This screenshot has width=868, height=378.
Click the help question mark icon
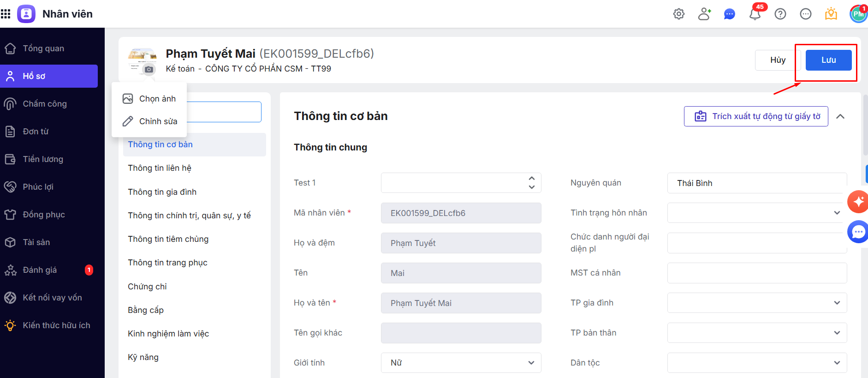[780, 14]
